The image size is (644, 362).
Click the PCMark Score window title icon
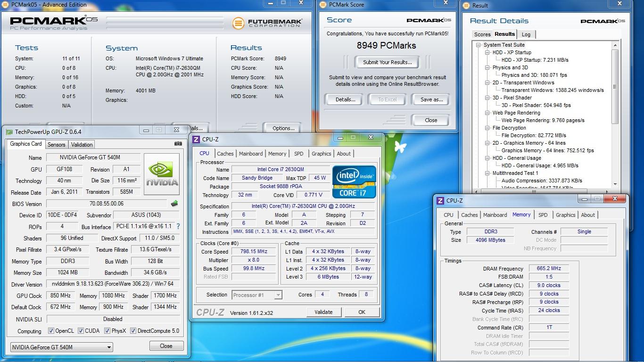(323, 5)
